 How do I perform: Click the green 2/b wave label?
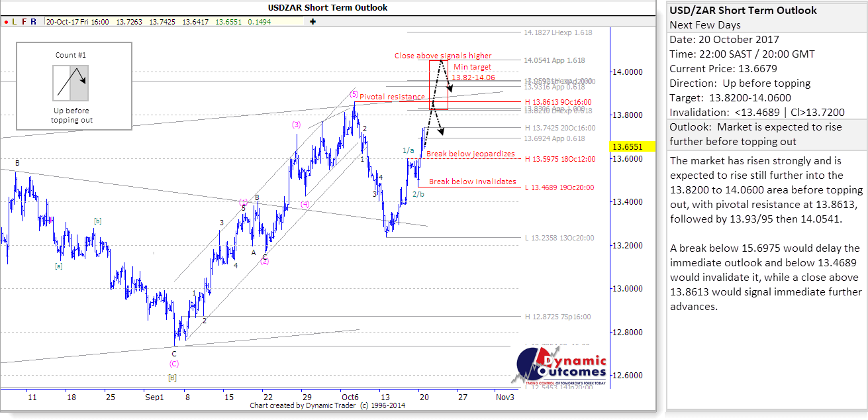[418, 194]
